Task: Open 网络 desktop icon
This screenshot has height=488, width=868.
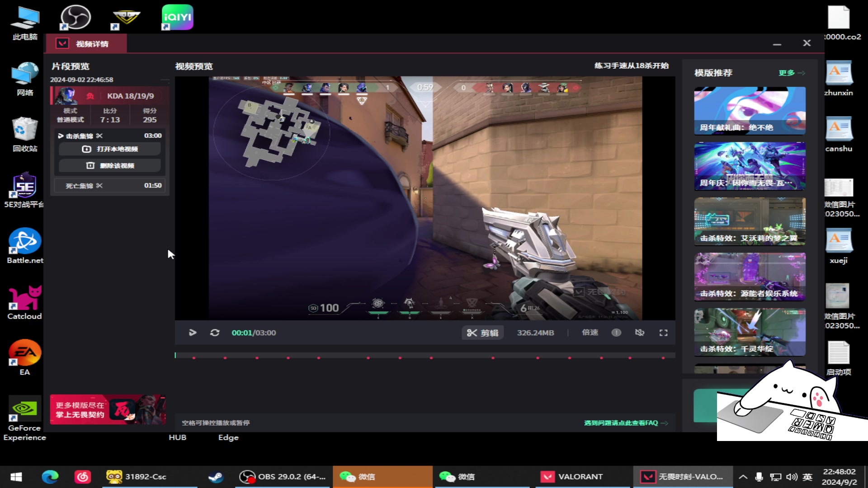Action: pos(25,79)
